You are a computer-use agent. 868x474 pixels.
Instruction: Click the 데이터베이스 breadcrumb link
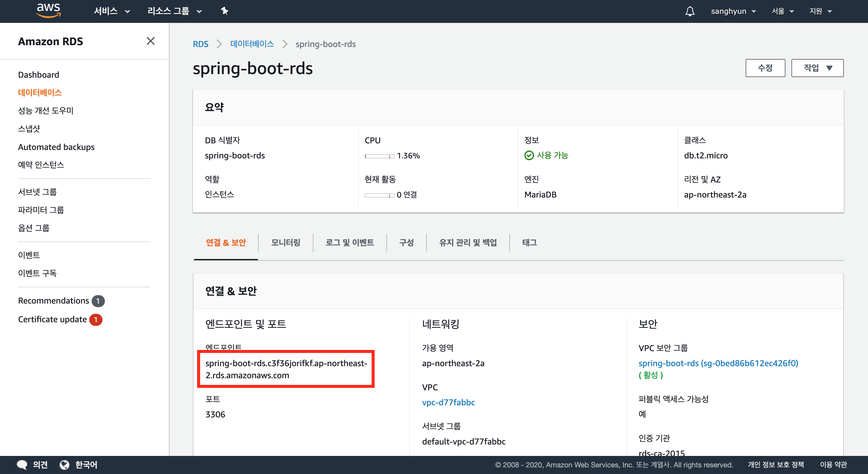point(252,44)
